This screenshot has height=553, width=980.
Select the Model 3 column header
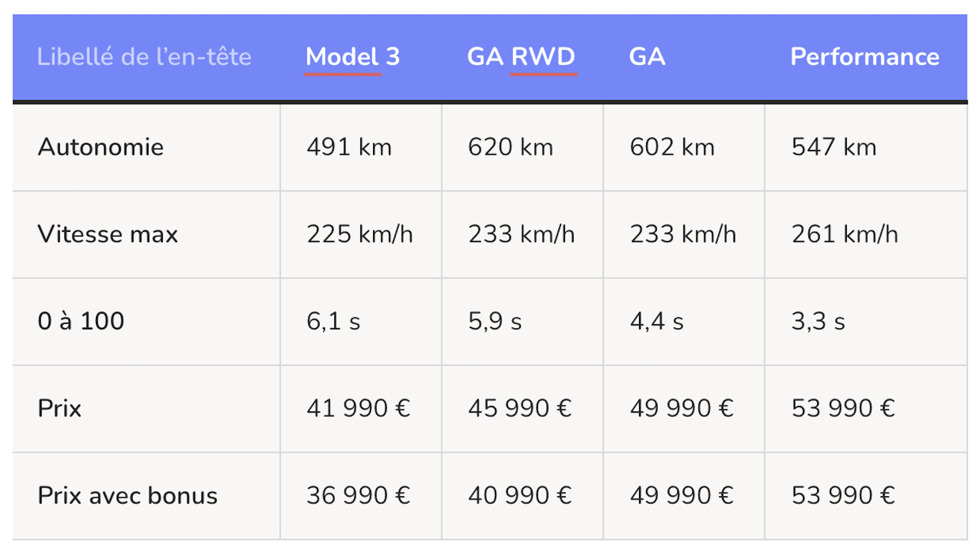click(x=352, y=57)
